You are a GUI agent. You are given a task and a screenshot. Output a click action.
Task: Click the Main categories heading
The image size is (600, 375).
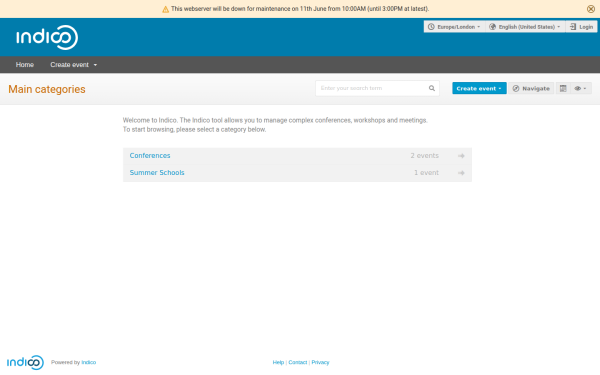click(47, 89)
